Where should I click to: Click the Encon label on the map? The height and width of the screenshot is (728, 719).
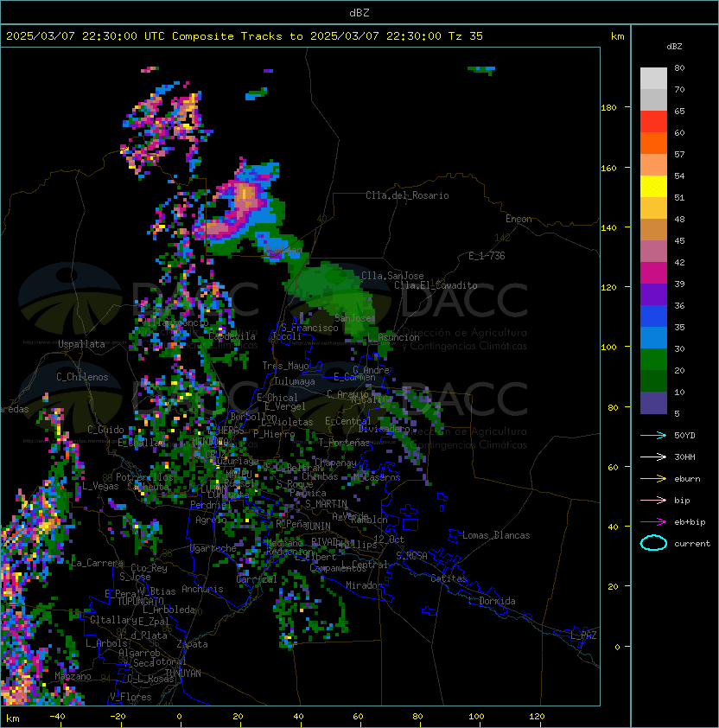[x=519, y=219]
